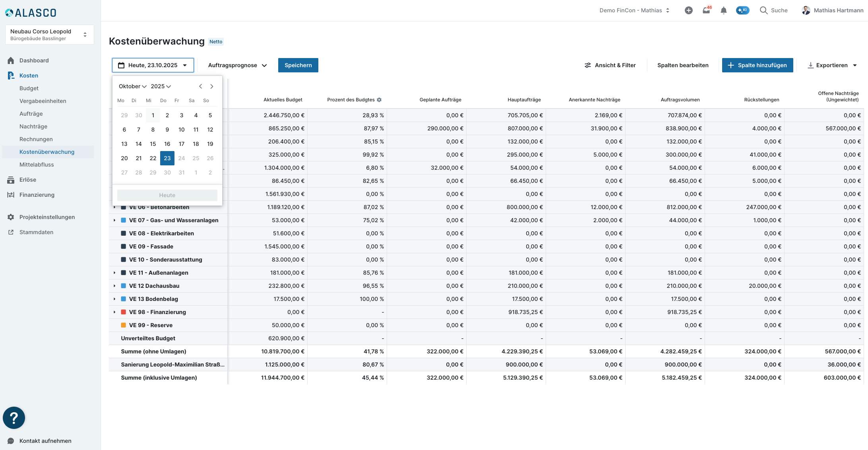Click the plus circle icon in header
Image resolution: width=868 pixels, height=450 pixels.
tap(689, 11)
